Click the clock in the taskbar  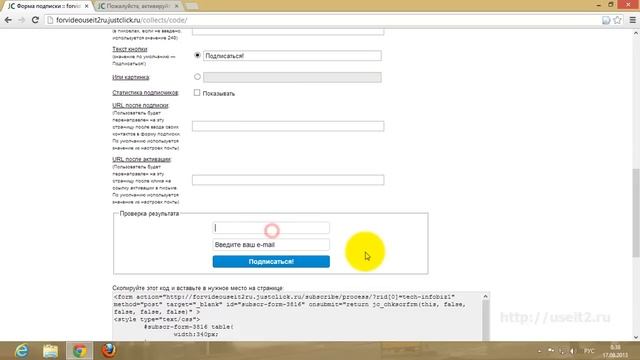point(615,351)
